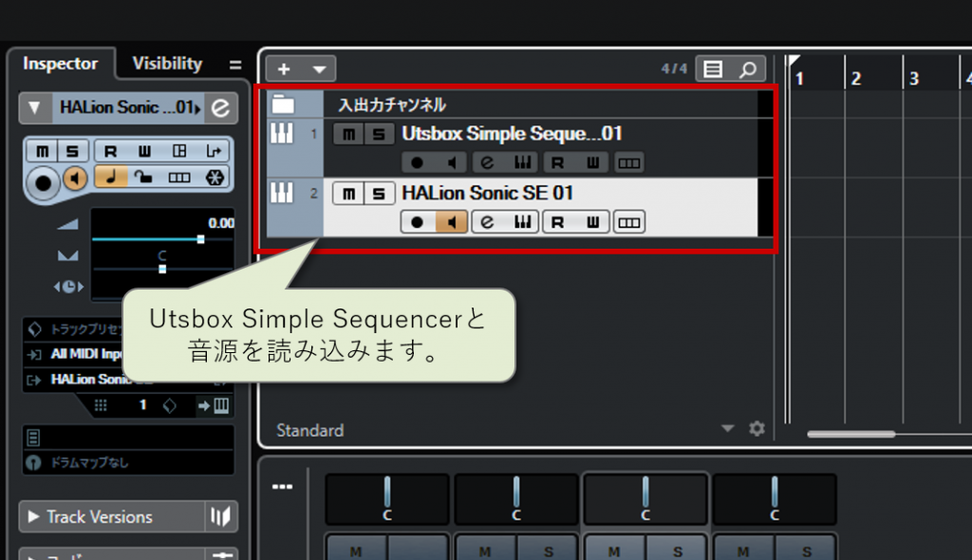The height and width of the screenshot is (560, 972).
Task: Toggle monitor on Utsbox Simple Sequencer track
Action: [452, 162]
